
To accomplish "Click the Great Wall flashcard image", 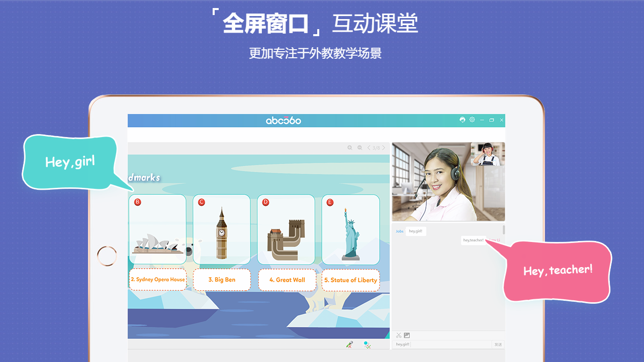I will (287, 229).
